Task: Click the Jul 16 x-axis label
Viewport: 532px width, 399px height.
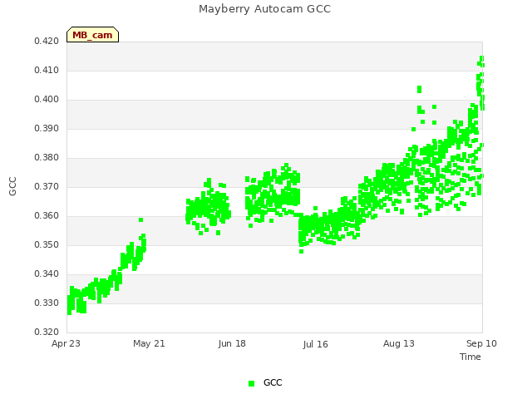Action: click(x=316, y=344)
